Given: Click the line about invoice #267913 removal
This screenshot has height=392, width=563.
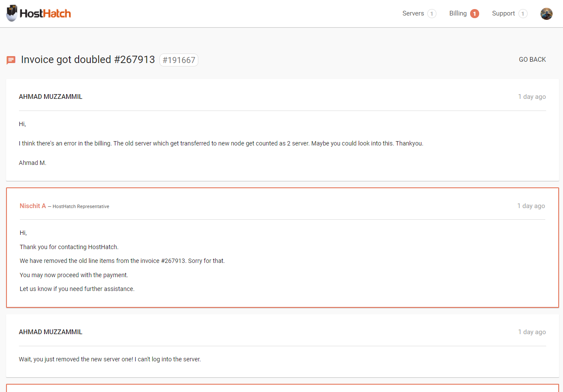Looking at the screenshot, I should [x=122, y=261].
